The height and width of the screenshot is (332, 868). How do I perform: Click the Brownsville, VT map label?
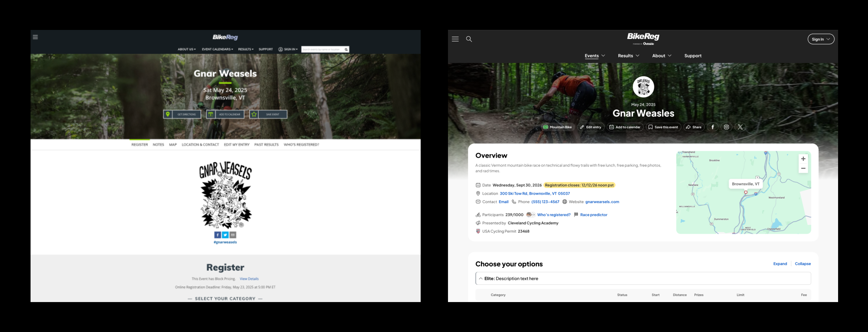point(746,184)
